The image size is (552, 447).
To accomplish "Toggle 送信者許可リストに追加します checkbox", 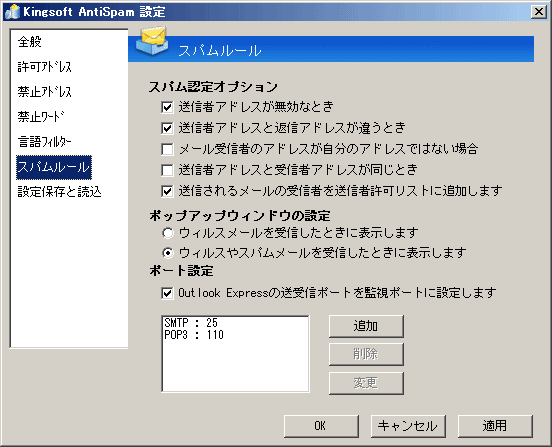I will [x=167, y=191].
